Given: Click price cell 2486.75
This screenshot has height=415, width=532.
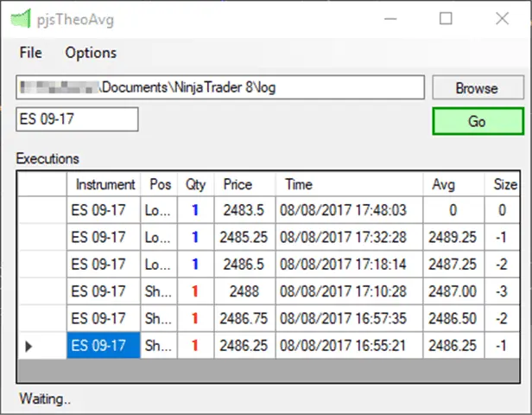Looking at the screenshot, I should (245, 318).
